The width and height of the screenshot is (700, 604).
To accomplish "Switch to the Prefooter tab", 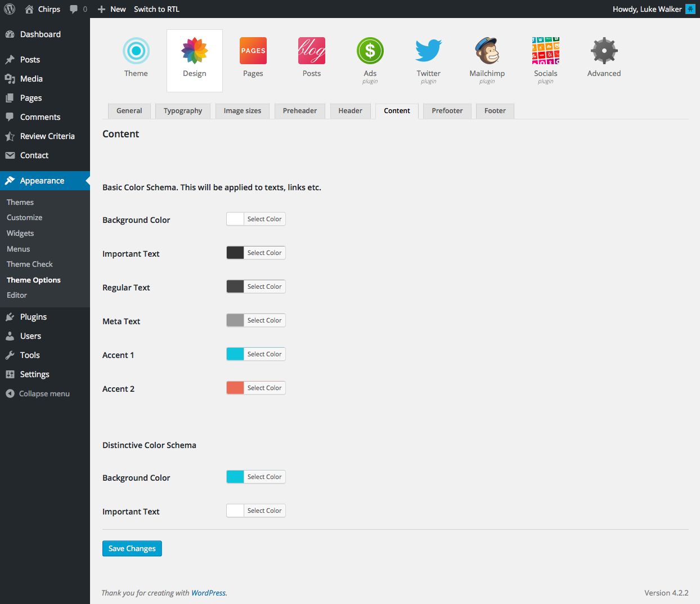I will click(447, 111).
